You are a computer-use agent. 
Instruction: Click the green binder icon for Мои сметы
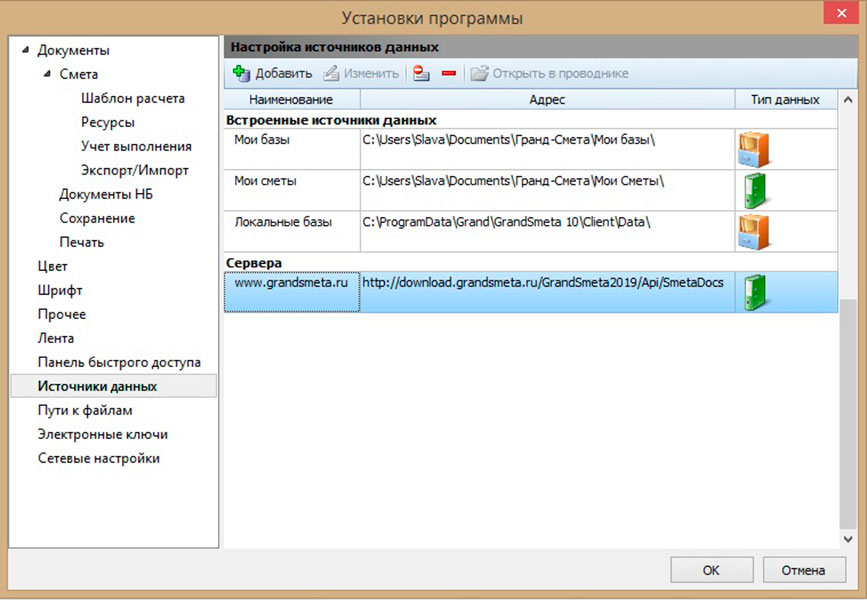tap(753, 189)
